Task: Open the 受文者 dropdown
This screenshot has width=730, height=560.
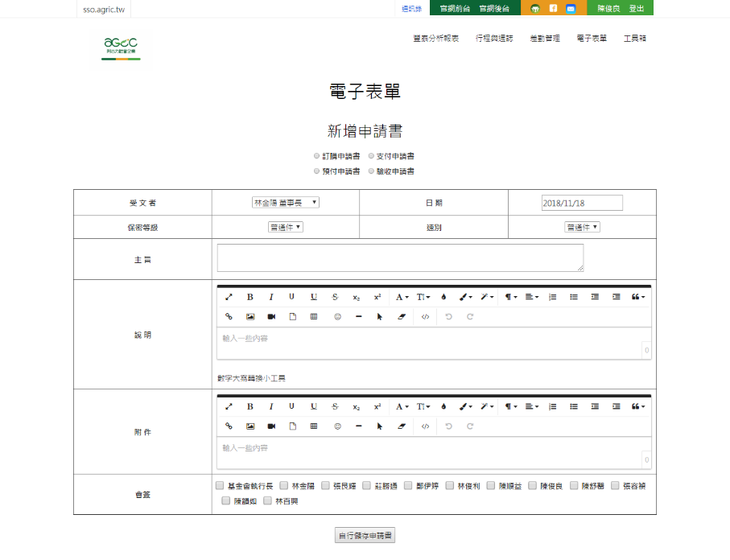Action: [x=285, y=203]
